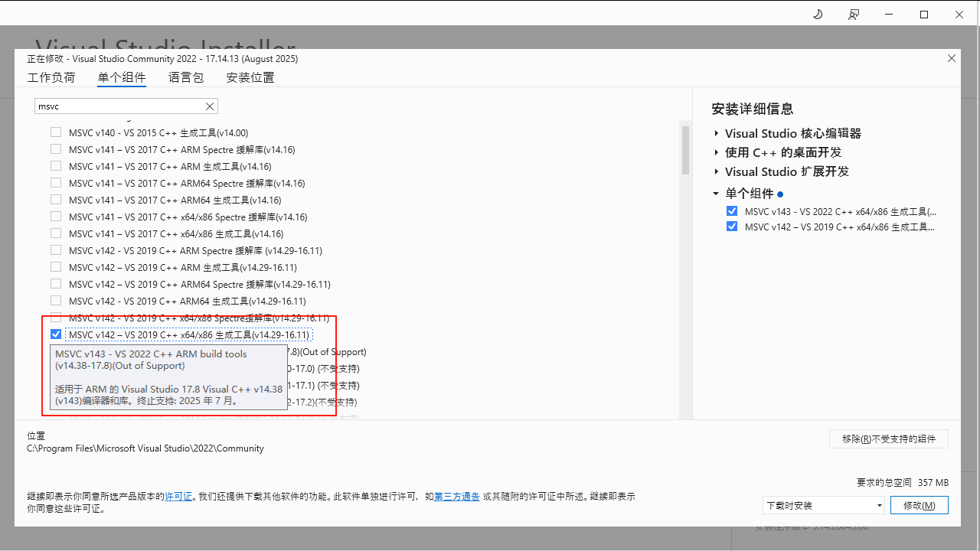Clear the msvc search box with X
The width and height of the screenshot is (980, 551).
(x=210, y=106)
